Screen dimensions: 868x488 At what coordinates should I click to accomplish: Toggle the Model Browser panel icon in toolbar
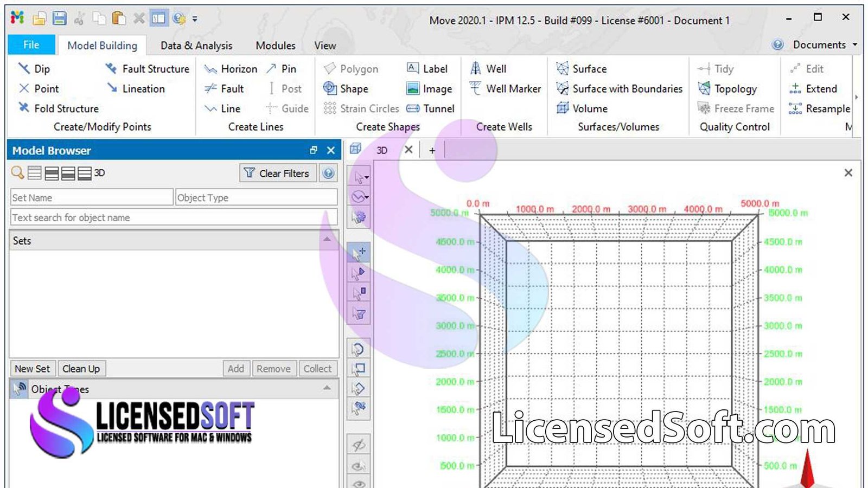coord(158,18)
